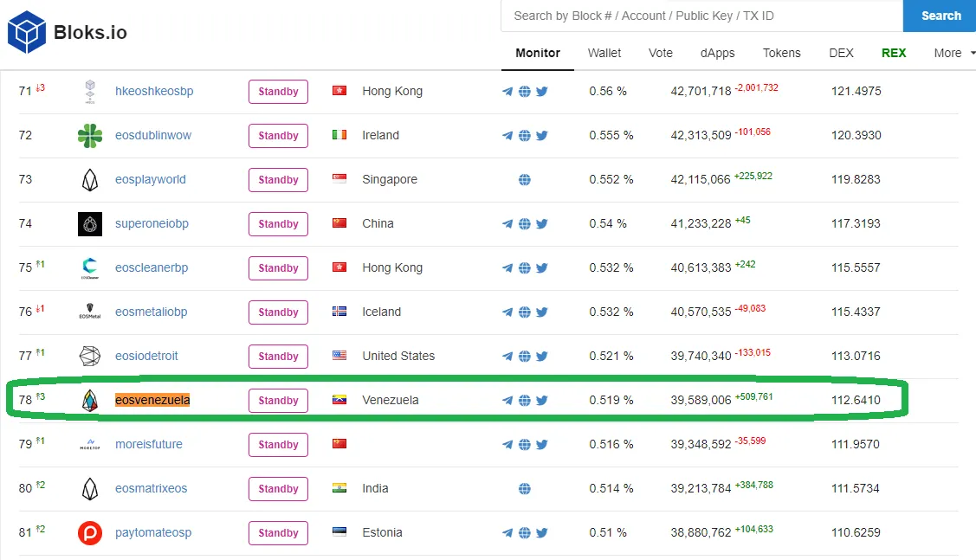Image resolution: width=976 pixels, height=560 pixels.
Task: Click the search by block/account field
Action: point(702,16)
